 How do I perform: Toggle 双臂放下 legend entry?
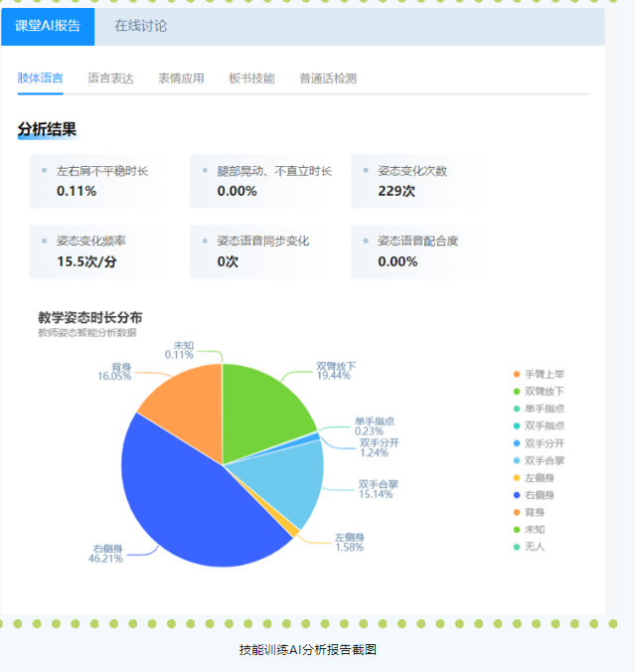coord(544,392)
